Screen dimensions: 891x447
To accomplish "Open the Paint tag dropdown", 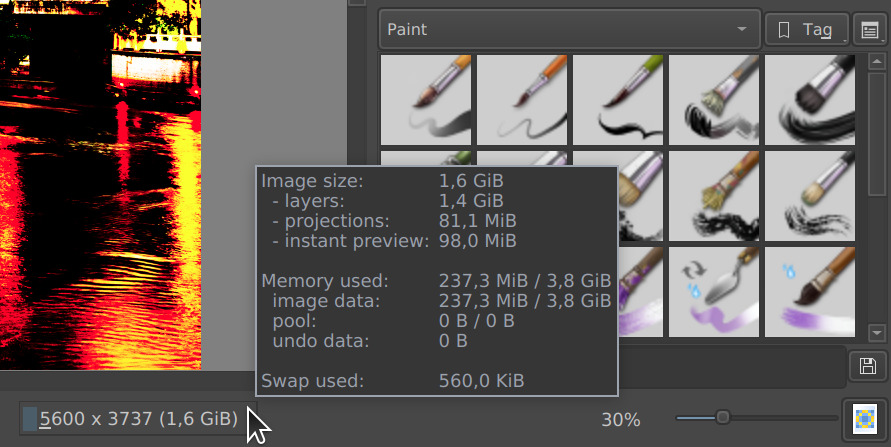I will click(569, 29).
